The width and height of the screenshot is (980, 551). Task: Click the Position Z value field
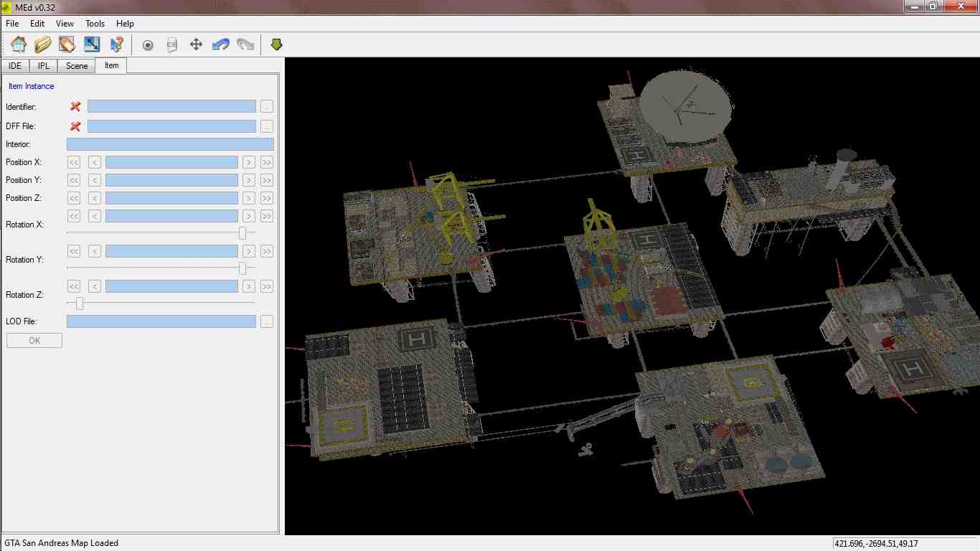click(171, 198)
